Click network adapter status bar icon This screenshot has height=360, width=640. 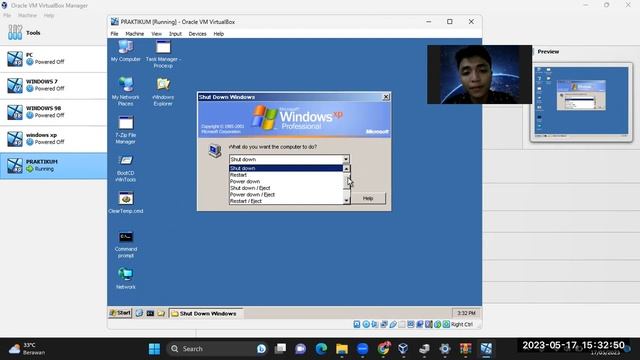click(x=384, y=324)
